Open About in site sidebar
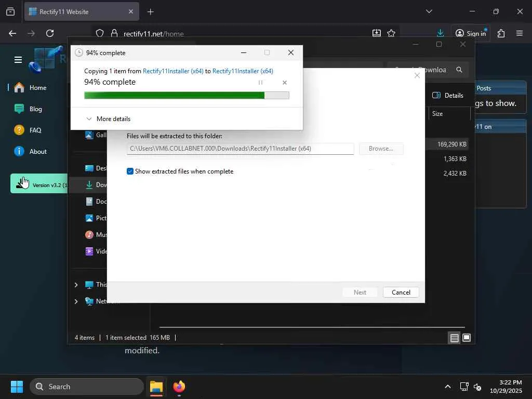Image resolution: width=532 pixels, height=399 pixels. click(31, 152)
